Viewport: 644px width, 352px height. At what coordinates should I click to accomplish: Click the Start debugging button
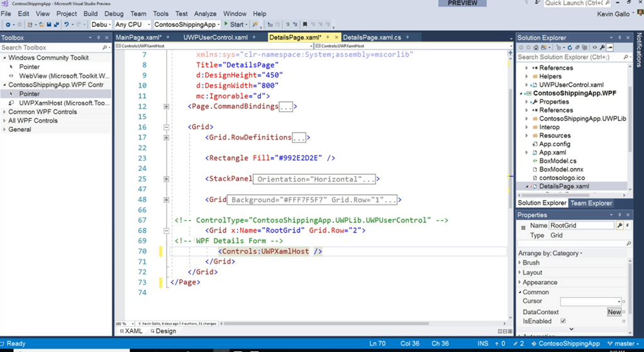pyautogui.click(x=234, y=25)
